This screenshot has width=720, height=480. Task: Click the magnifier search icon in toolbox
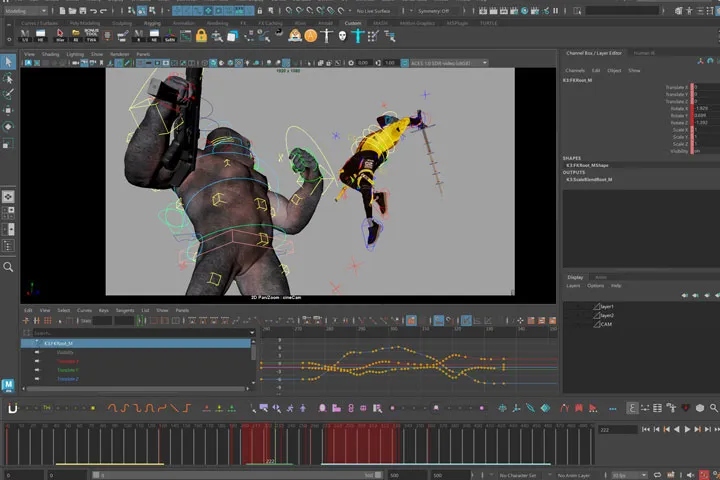8,267
